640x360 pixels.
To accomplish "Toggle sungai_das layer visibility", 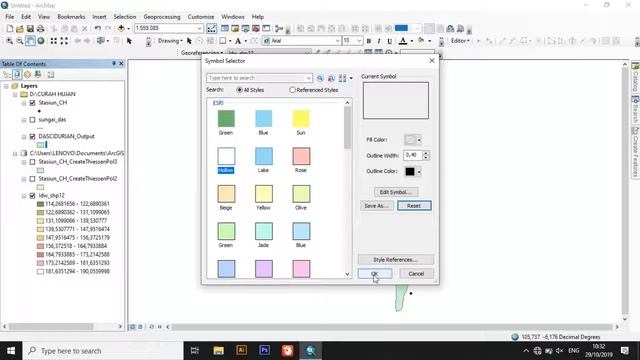I will [33, 120].
